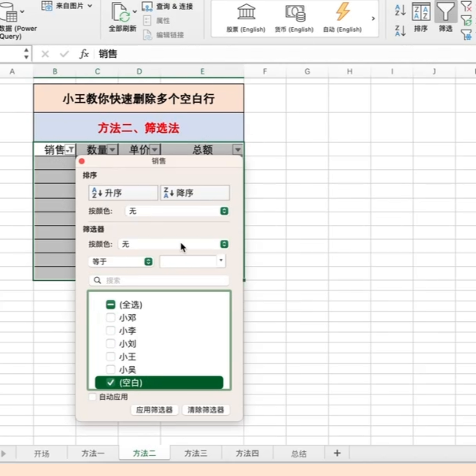This screenshot has height=476, width=476.
Task: Click the Cancel X icon in the formula bar
Action: coord(45,54)
